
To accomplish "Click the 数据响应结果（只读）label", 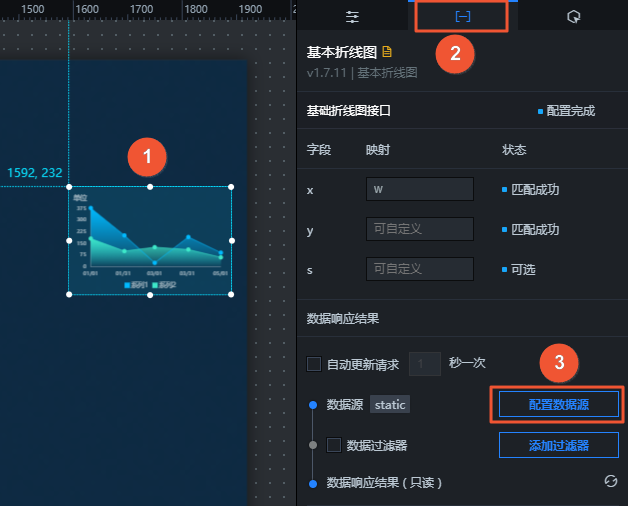I will coord(384,483).
